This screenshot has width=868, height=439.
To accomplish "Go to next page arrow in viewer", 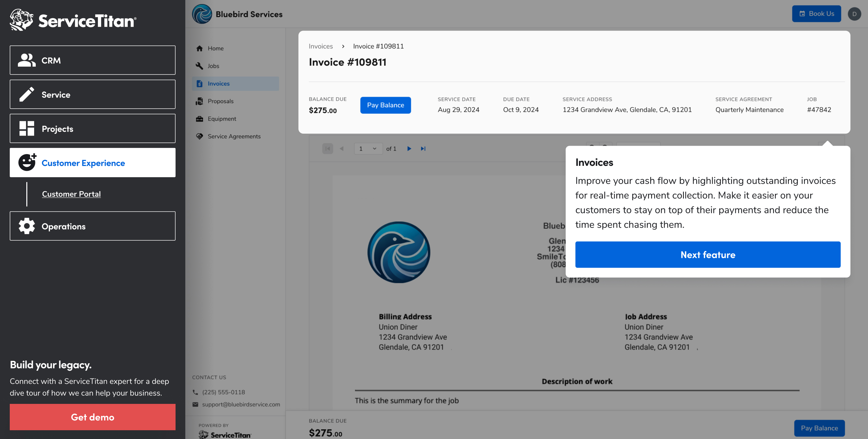I will 409,149.
